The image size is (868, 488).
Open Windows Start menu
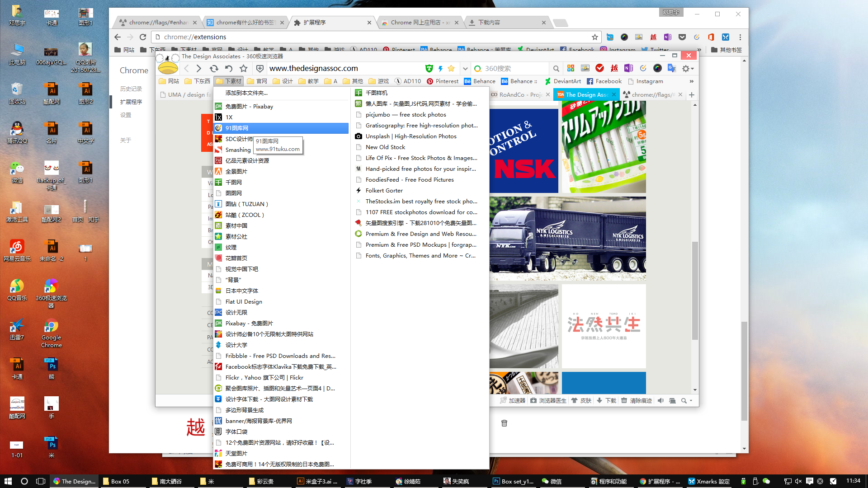pyautogui.click(x=8, y=481)
